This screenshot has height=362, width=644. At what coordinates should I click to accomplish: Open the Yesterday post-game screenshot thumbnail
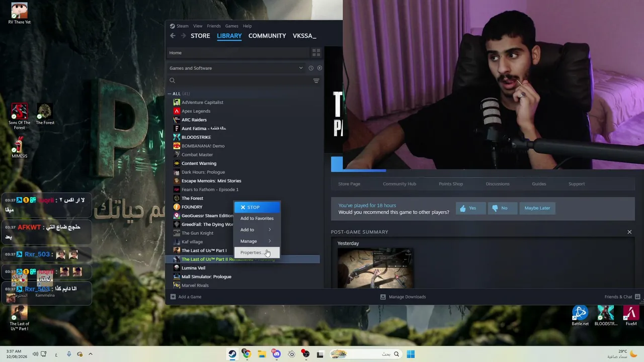[x=375, y=268]
